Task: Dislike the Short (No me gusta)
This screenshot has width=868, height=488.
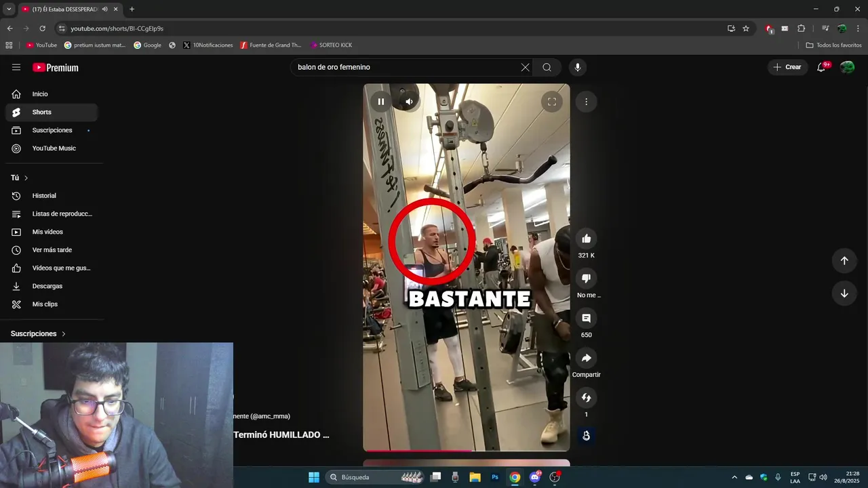Action: coord(587,279)
